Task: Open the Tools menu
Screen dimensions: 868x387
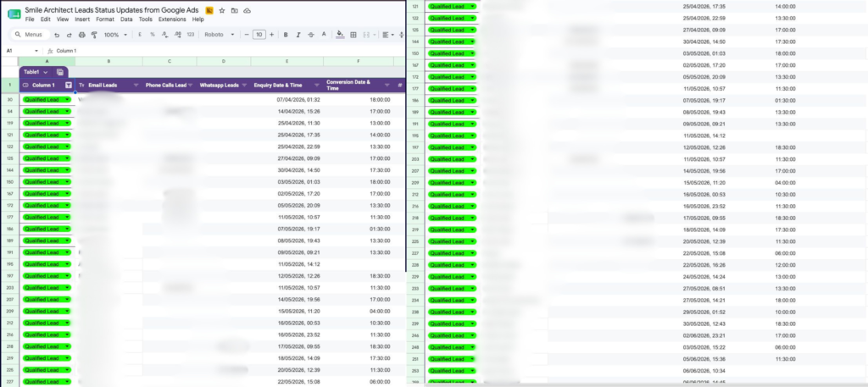Action: (146, 19)
